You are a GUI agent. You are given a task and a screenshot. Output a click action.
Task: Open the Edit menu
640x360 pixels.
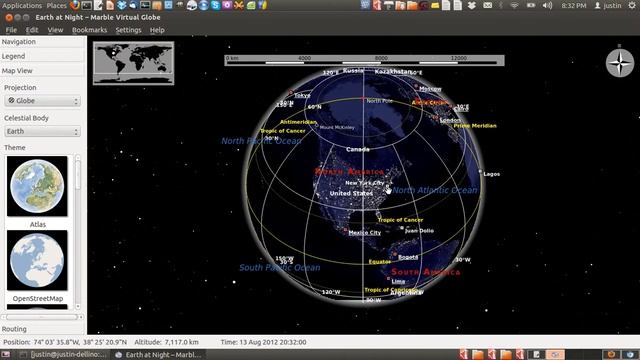32,30
